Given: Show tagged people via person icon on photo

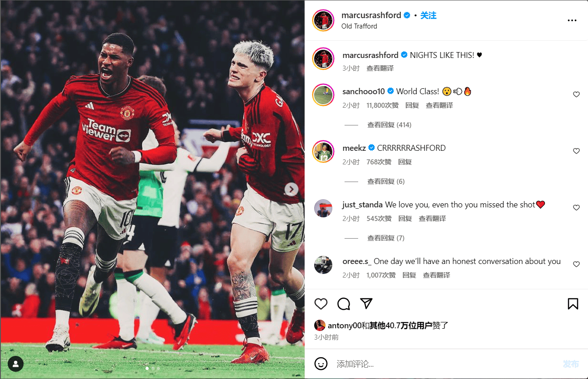Looking at the screenshot, I should pyautogui.click(x=16, y=363).
